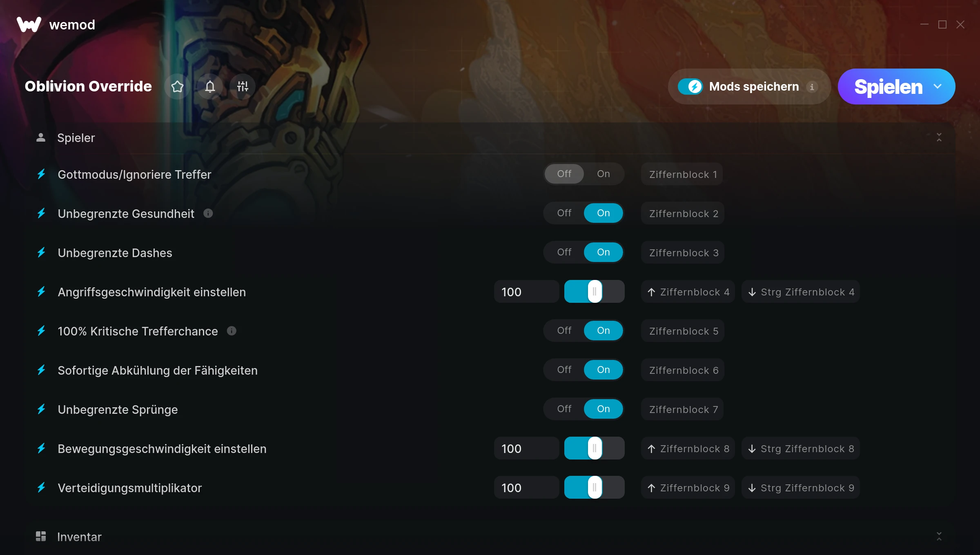Click the wemod logo icon
This screenshot has width=980, height=555.
point(29,24)
